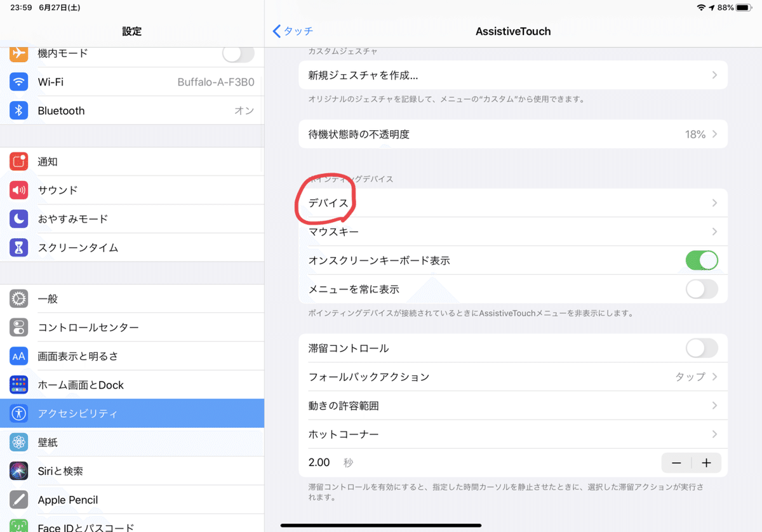The image size is (762, 532).
Task: Open Notifications via its red bell icon
Action: [18, 161]
